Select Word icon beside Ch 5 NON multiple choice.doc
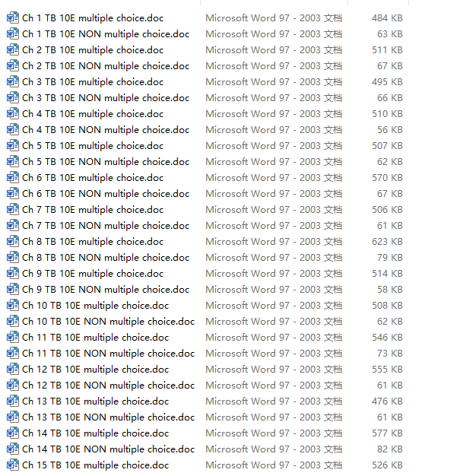This screenshot has height=476, width=460. pyautogui.click(x=12, y=161)
